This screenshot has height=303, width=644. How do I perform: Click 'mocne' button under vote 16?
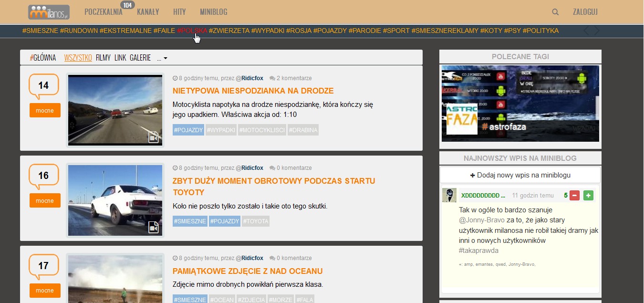tap(45, 200)
